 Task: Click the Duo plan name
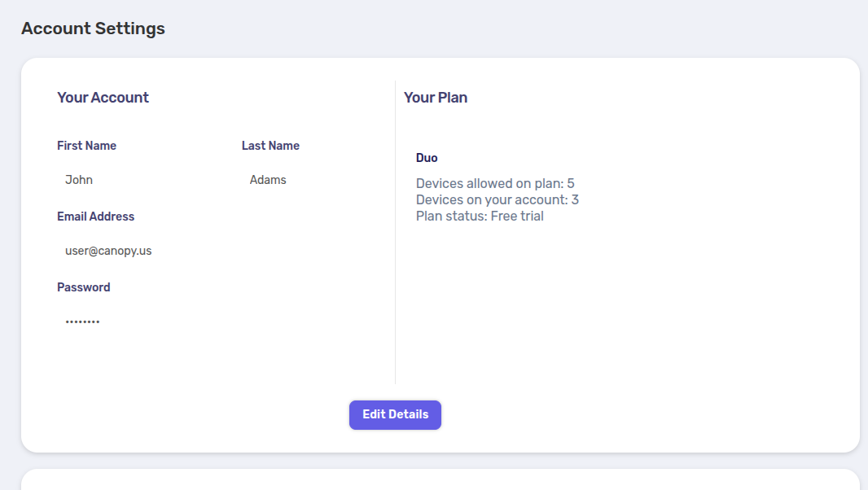[x=427, y=158]
